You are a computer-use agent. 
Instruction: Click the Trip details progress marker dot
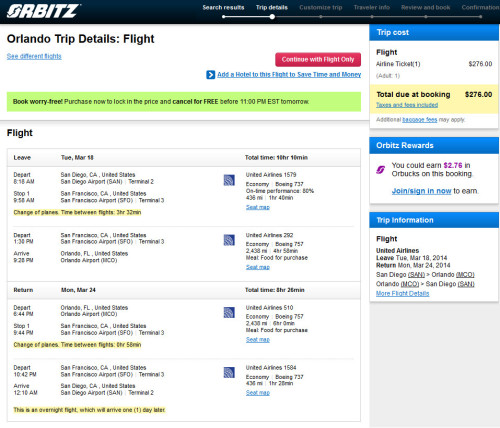[x=272, y=17]
